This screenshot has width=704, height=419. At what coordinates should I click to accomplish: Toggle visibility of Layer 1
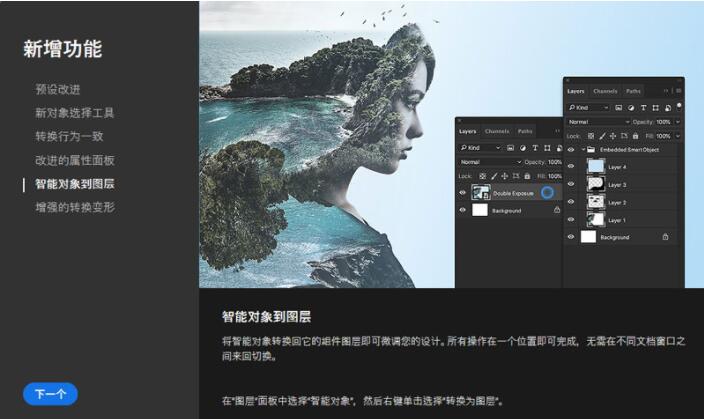coord(571,220)
